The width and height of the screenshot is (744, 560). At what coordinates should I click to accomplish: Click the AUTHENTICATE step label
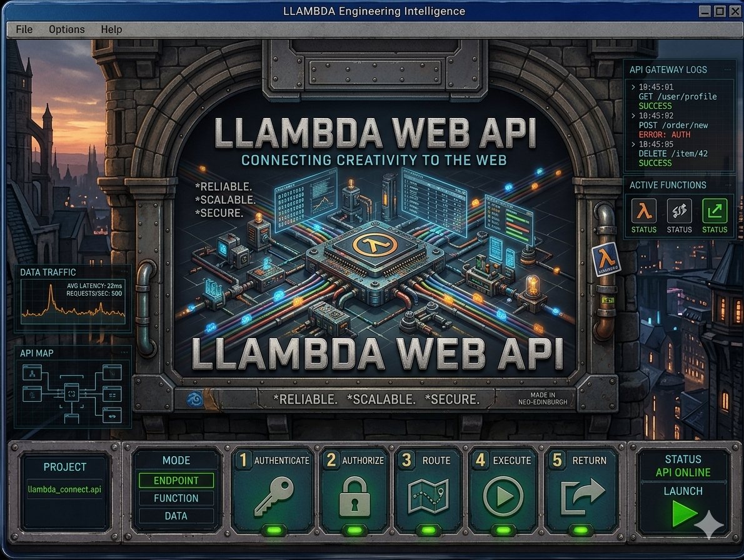coord(282,461)
